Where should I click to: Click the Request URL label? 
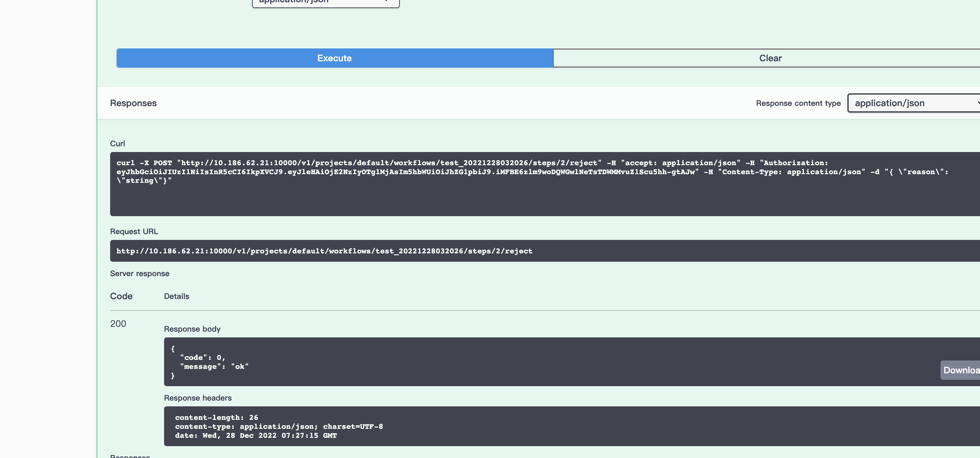pos(134,231)
